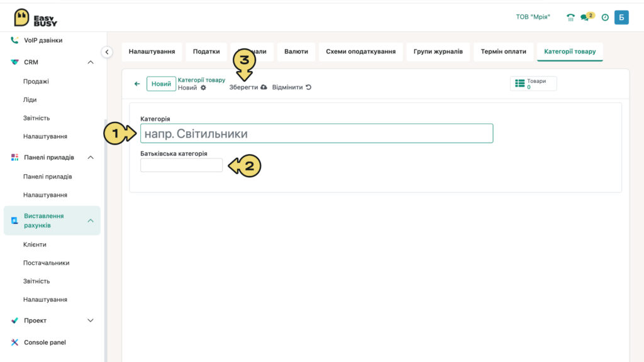Expand the Проект section

pos(91,321)
